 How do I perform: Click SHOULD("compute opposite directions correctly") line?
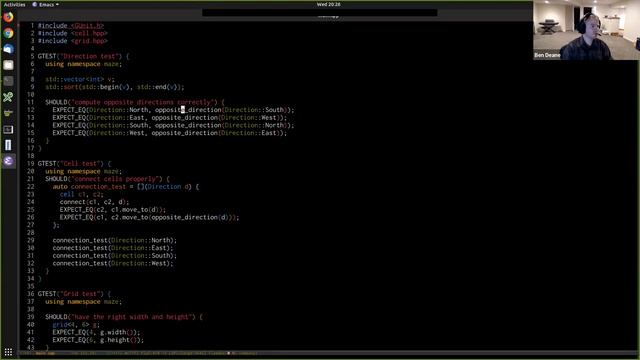click(x=135, y=102)
